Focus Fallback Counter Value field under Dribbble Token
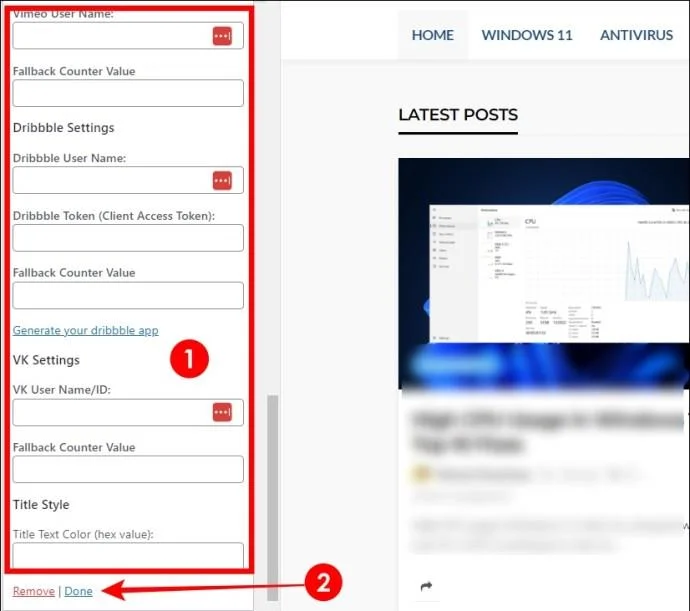Viewport: 690px width, 611px height. [x=128, y=295]
